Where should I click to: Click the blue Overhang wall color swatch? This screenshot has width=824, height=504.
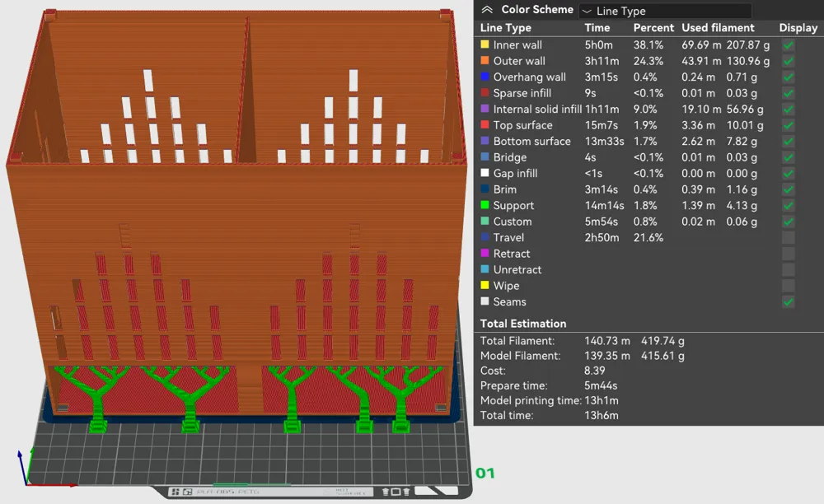click(x=485, y=77)
